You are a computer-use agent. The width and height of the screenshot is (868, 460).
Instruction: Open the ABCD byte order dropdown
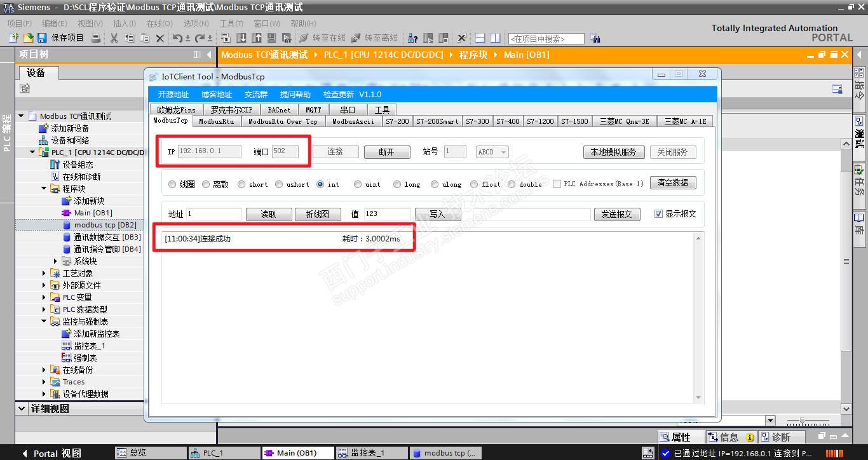pos(492,152)
